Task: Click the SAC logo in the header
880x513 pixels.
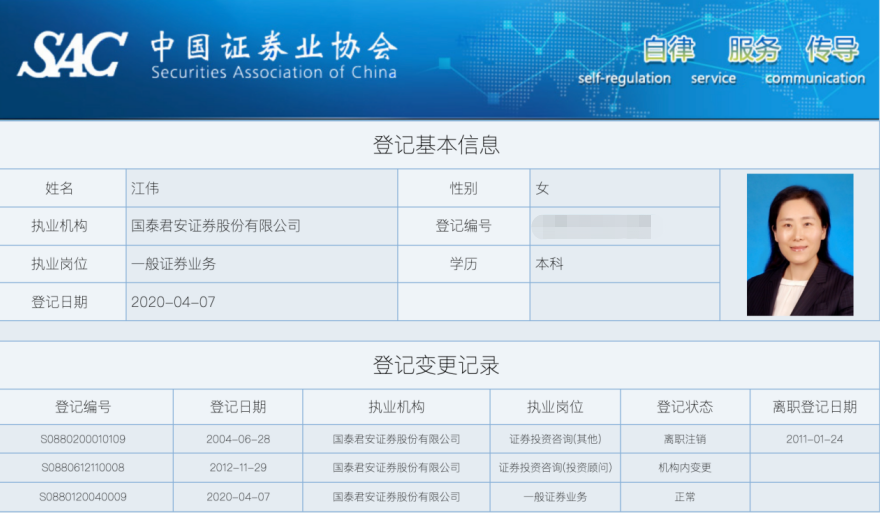Action: click(x=72, y=54)
